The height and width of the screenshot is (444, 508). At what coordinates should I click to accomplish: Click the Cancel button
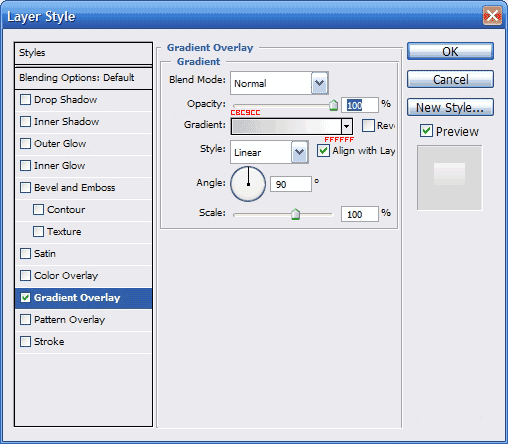point(450,79)
